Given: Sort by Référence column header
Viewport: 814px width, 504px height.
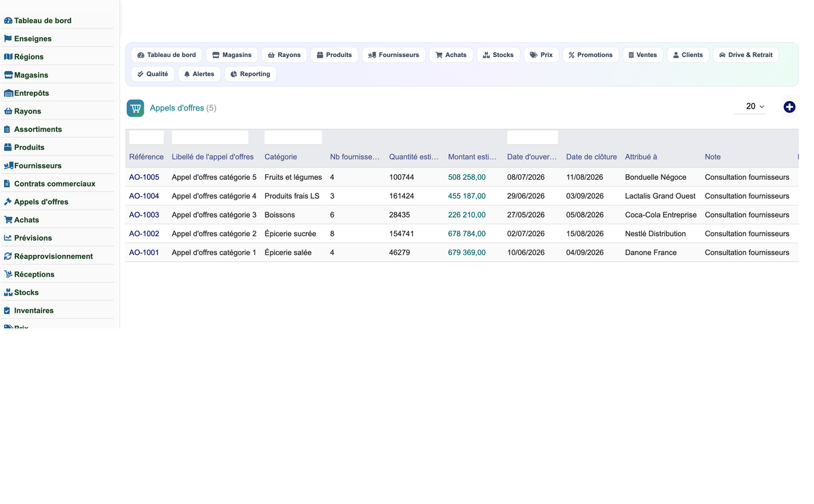Looking at the screenshot, I should point(147,157).
